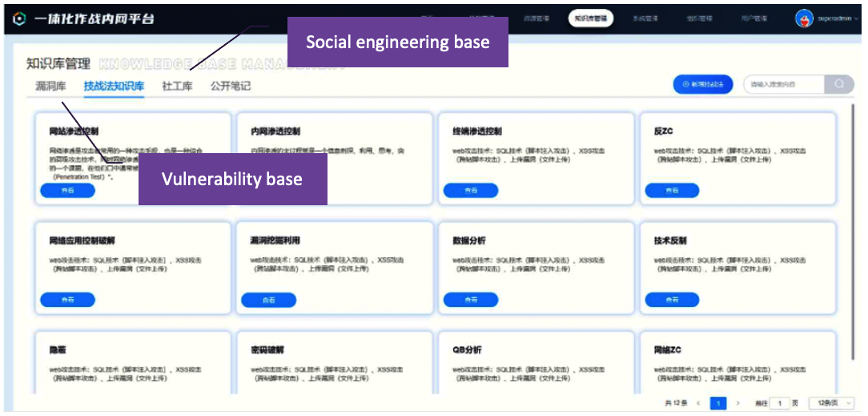Screen dimensions: 868x416
Task: Click the 网络应用控制破解 card title
Action: click(x=82, y=241)
